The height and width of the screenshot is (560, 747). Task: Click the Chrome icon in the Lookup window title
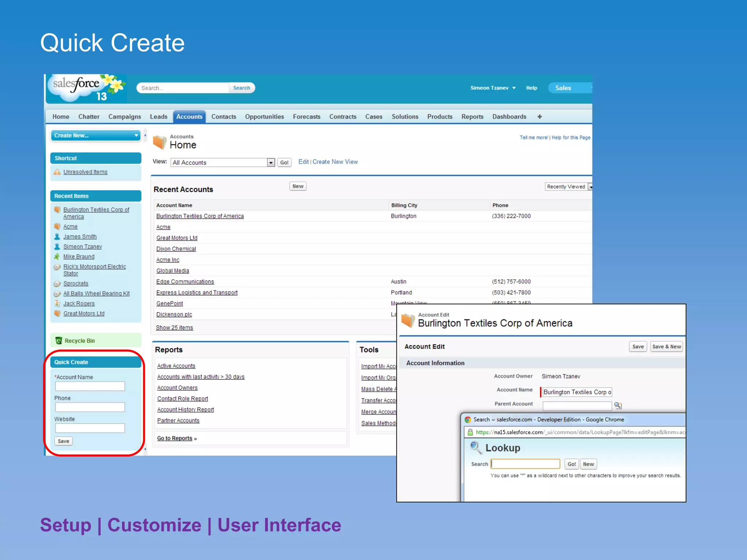click(468, 420)
